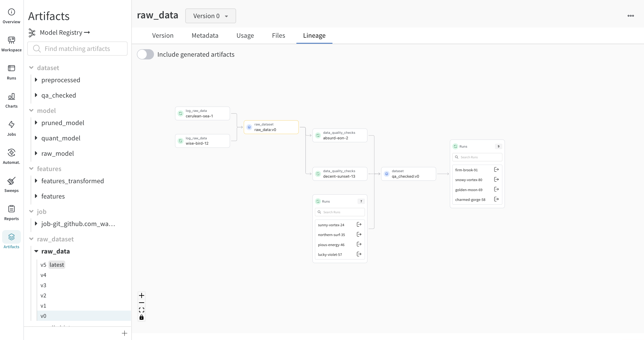Viewport: 644px width, 340px height.
Task: Click the lock icon in graph controls
Action: [142, 317]
